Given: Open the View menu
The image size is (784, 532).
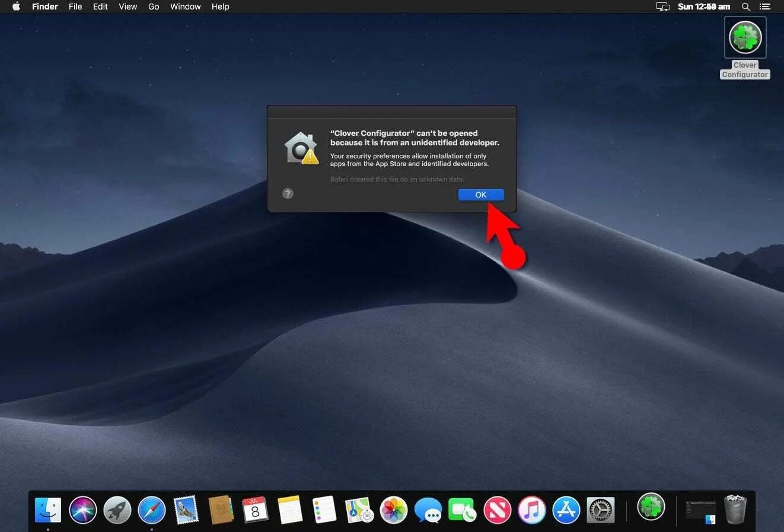Looking at the screenshot, I should pos(128,7).
